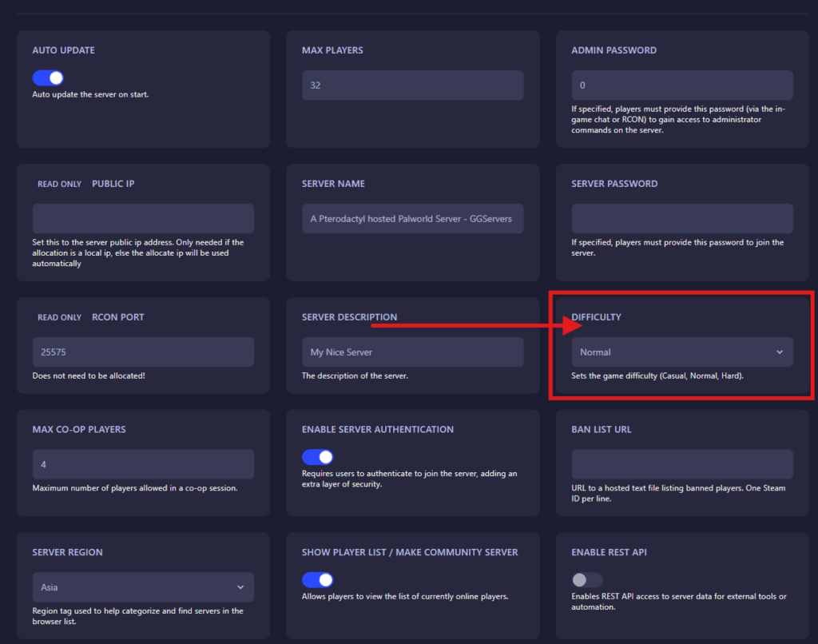Open the Difficulty dropdown showing Normal
This screenshot has height=644, width=818.
(681, 352)
